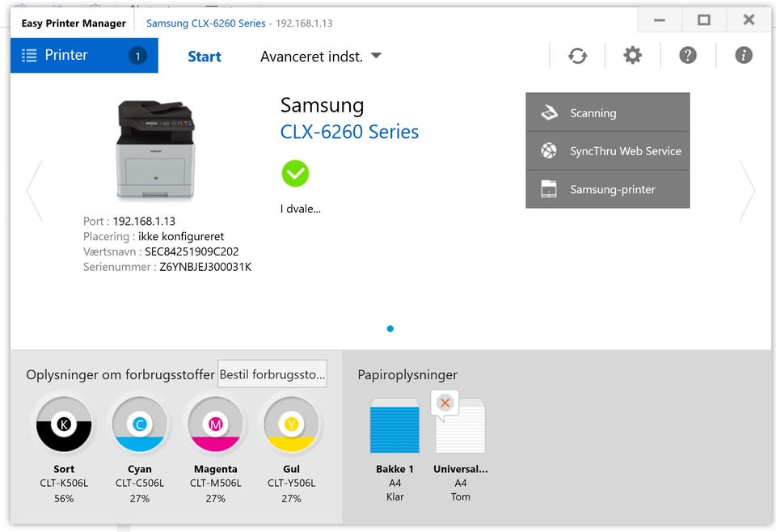Click 'ikke konfigureret' placement text

coord(181,236)
